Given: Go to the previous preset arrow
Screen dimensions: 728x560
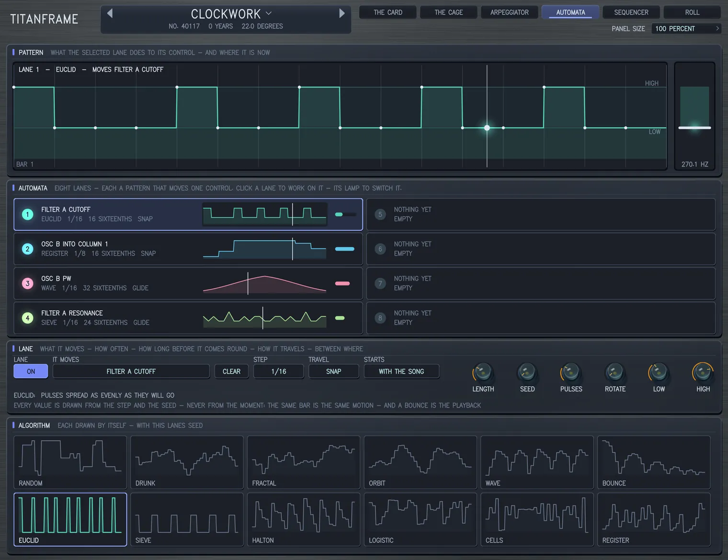Looking at the screenshot, I should click(110, 13).
